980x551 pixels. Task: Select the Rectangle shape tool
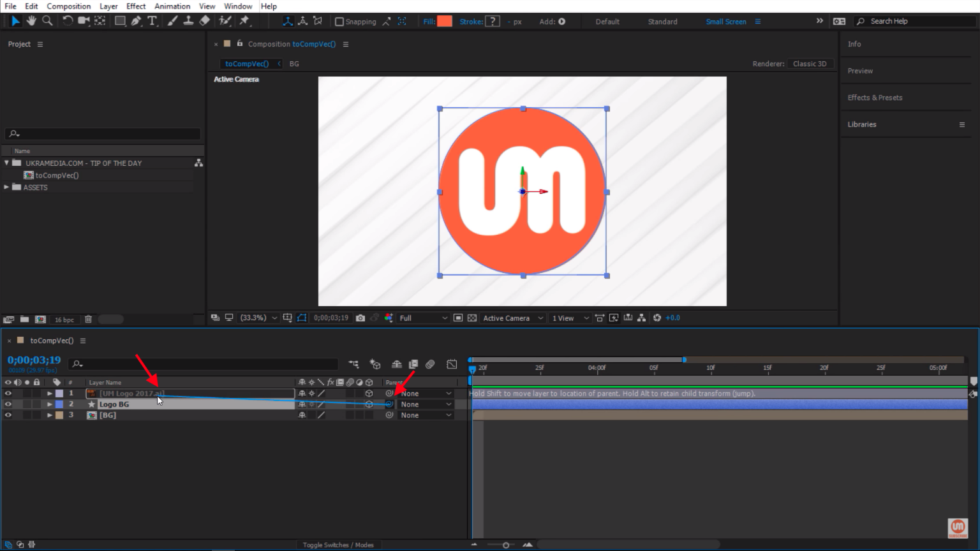click(119, 21)
